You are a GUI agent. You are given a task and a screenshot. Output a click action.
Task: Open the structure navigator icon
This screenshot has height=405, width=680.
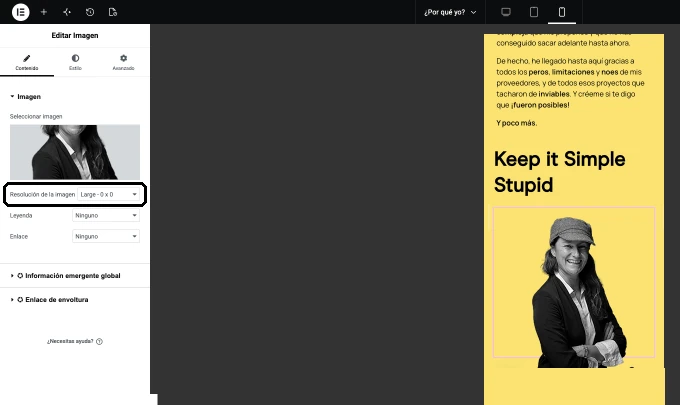[x=67, y=12]
